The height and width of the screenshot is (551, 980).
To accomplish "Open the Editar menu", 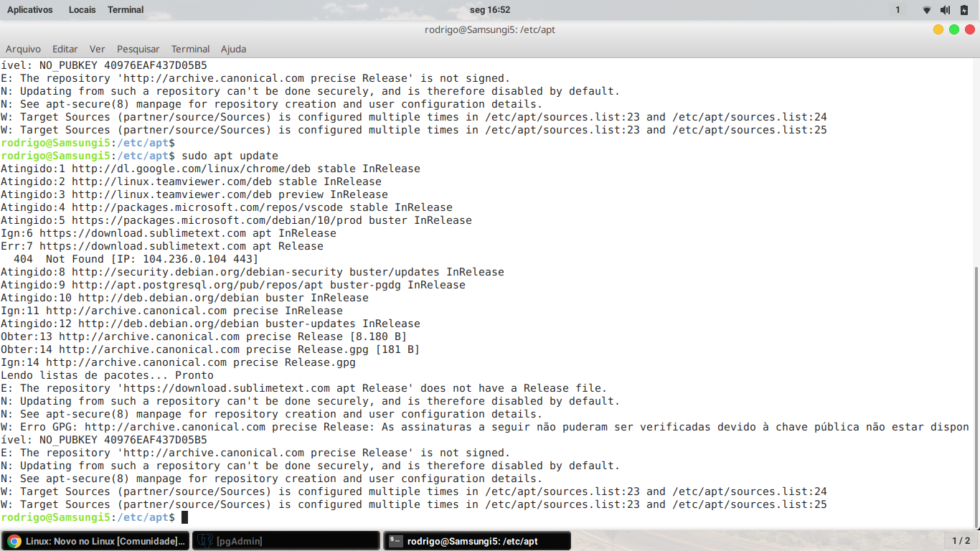I will (65, 49).
